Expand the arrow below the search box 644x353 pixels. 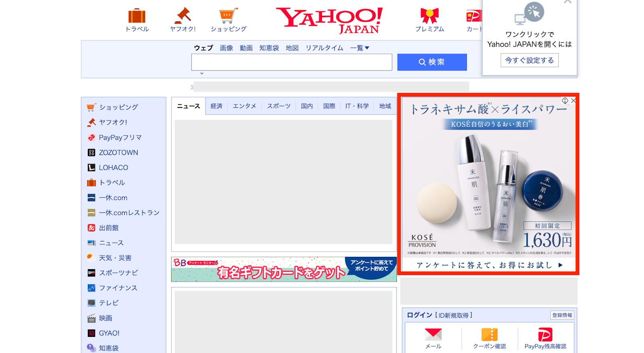[x=202, y=74]
